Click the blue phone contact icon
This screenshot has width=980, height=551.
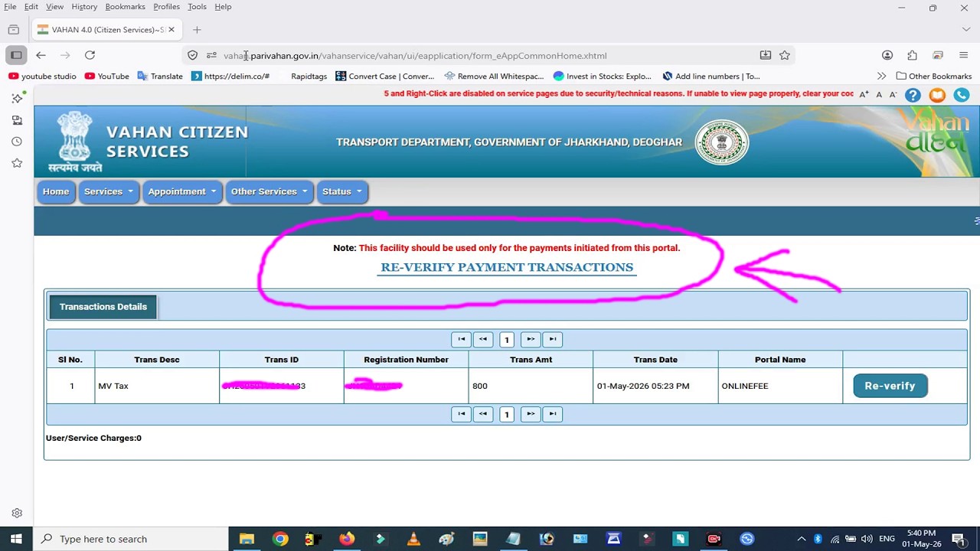tap(962, 95)
